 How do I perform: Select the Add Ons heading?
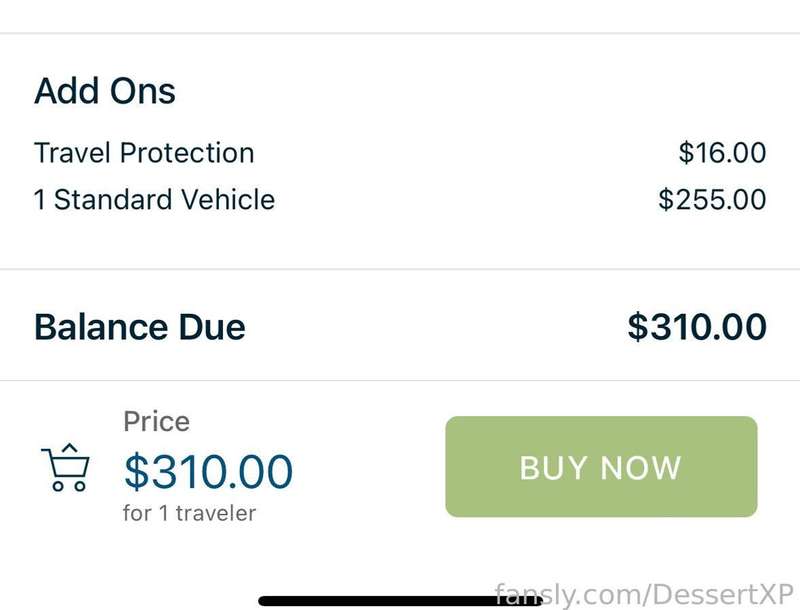(105, 91)
